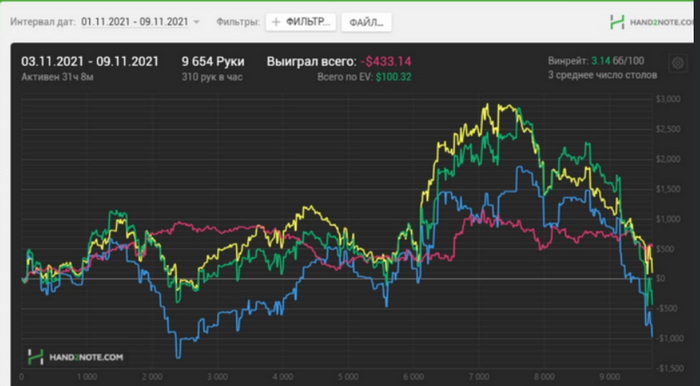
Task: Click the 4 000 x-axis label
Action: 283,377
